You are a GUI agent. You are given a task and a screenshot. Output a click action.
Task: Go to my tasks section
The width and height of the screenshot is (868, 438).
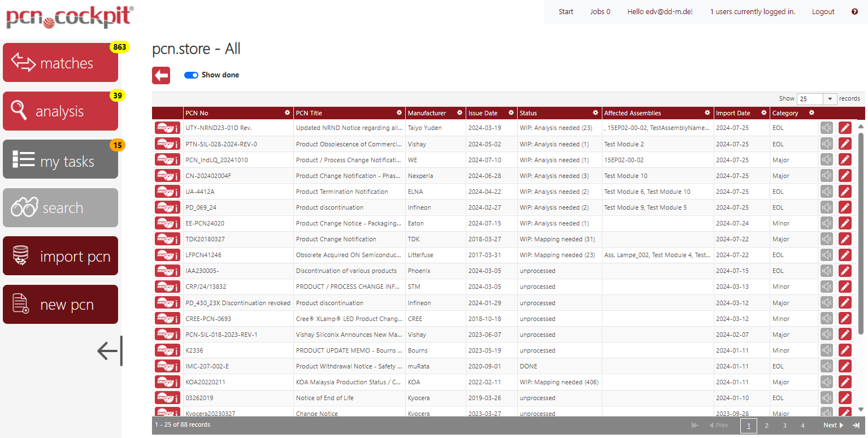(x=60, y=160)
